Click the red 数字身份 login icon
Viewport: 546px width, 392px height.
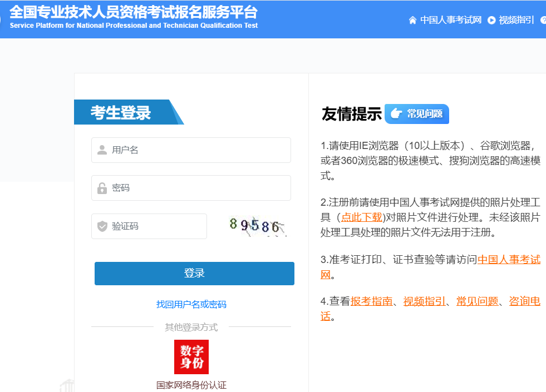[x=191, y=357]
